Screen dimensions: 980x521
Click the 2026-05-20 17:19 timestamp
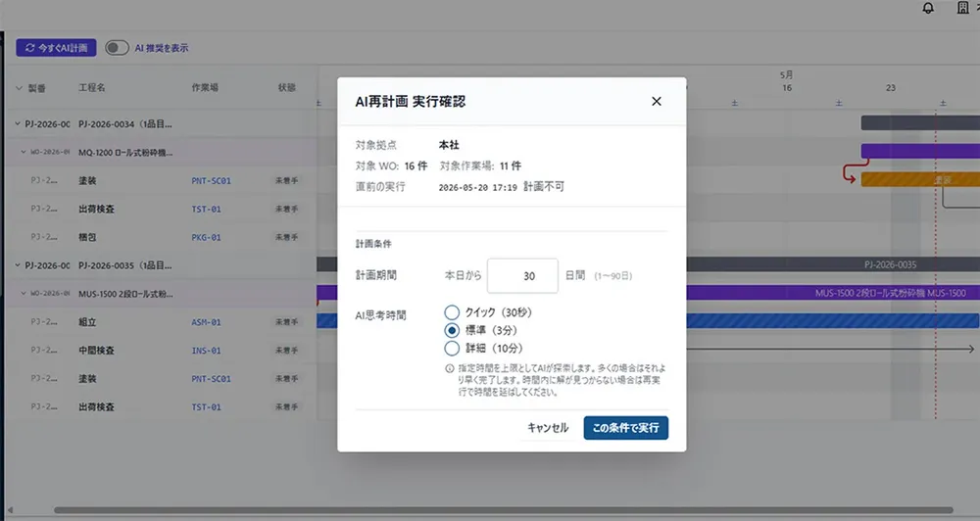click(477, 187)
